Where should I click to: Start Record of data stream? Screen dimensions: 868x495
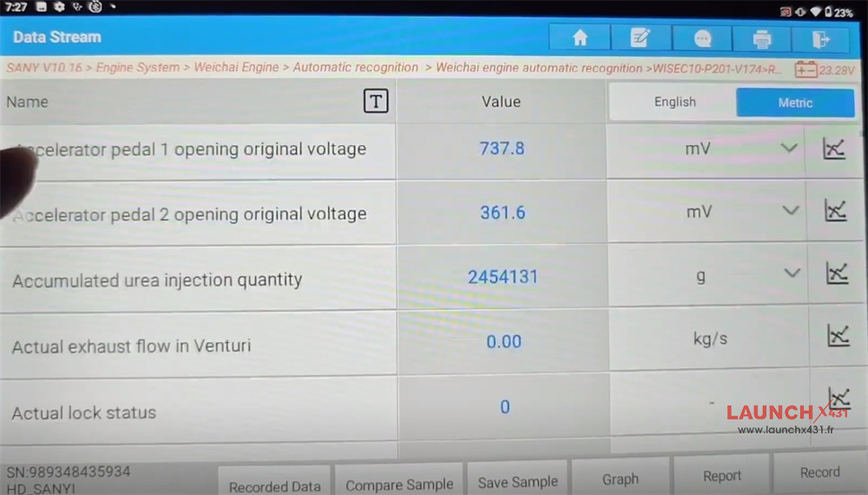click(820, 472)
